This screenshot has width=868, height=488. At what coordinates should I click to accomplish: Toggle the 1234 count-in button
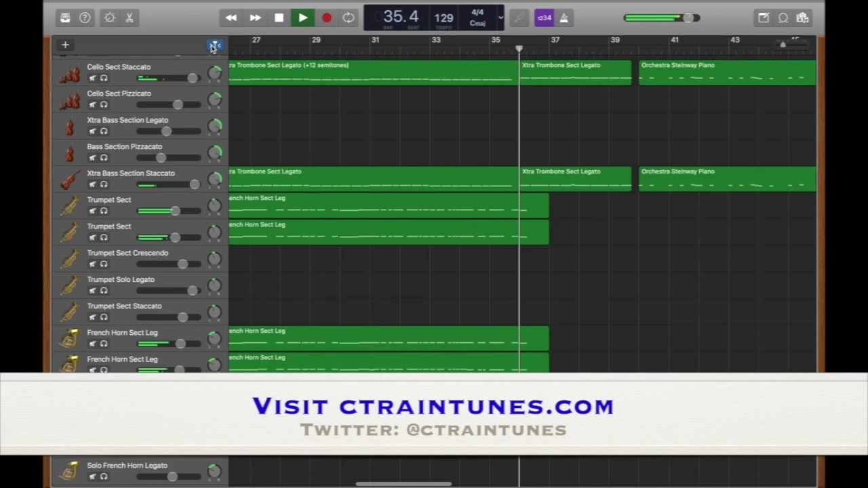coord(545,18)
